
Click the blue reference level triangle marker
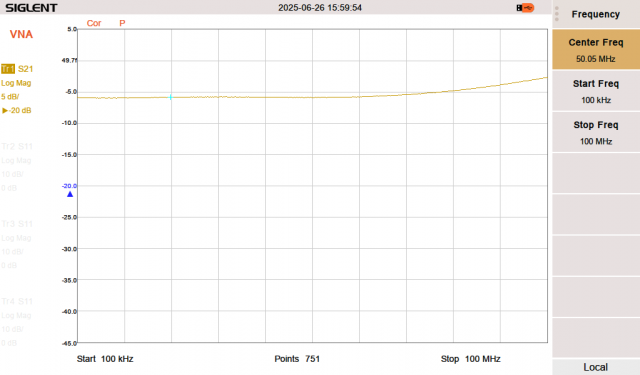tap(70, 194)
